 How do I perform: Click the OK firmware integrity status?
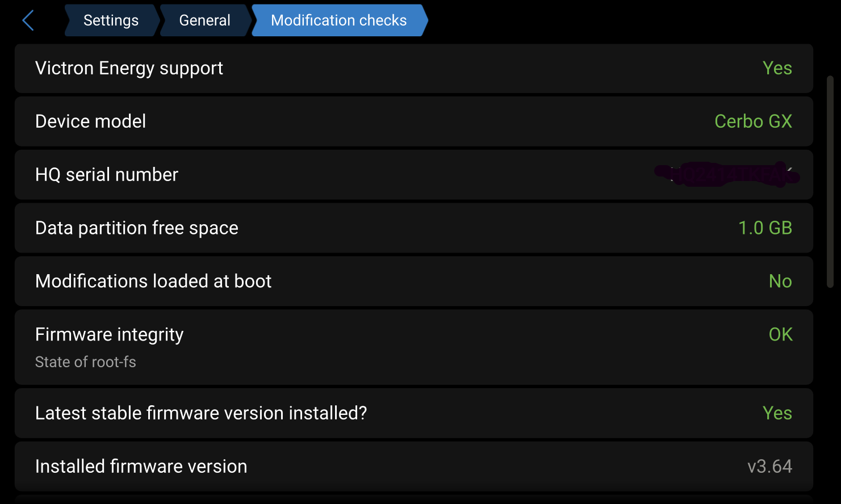780,335
